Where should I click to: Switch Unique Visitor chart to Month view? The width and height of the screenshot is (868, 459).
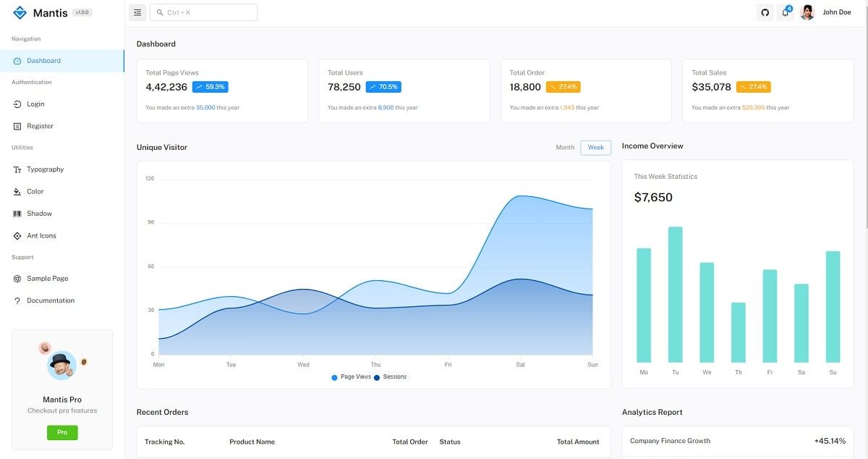565,147
